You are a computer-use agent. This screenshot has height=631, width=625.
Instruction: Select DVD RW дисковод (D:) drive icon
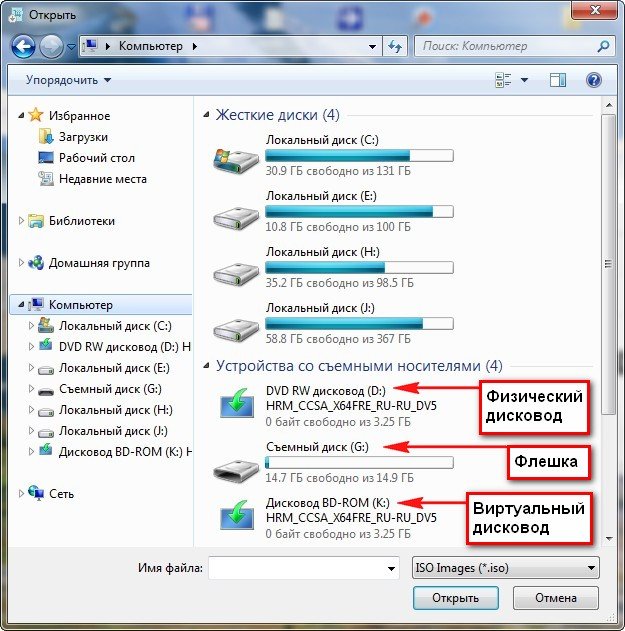click(x=237, y=404)
